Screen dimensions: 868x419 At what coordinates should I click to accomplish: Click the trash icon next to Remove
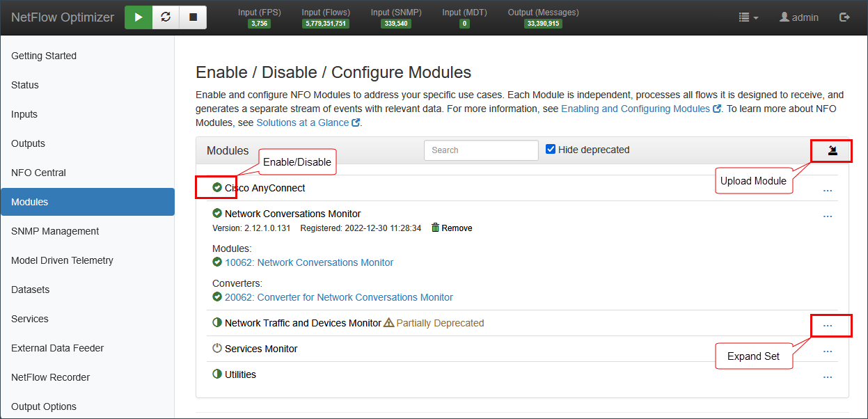click(x=435, y=228)
